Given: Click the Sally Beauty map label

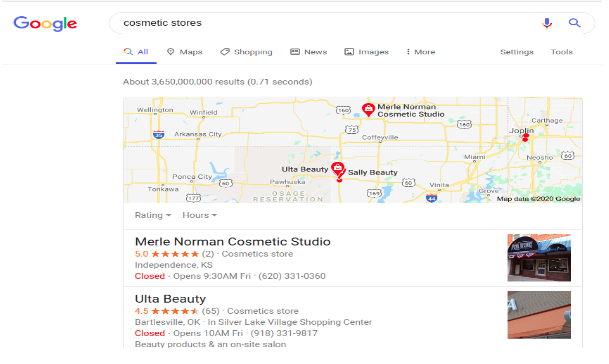Looking at the screenshot, I should [x=372, y=172].
